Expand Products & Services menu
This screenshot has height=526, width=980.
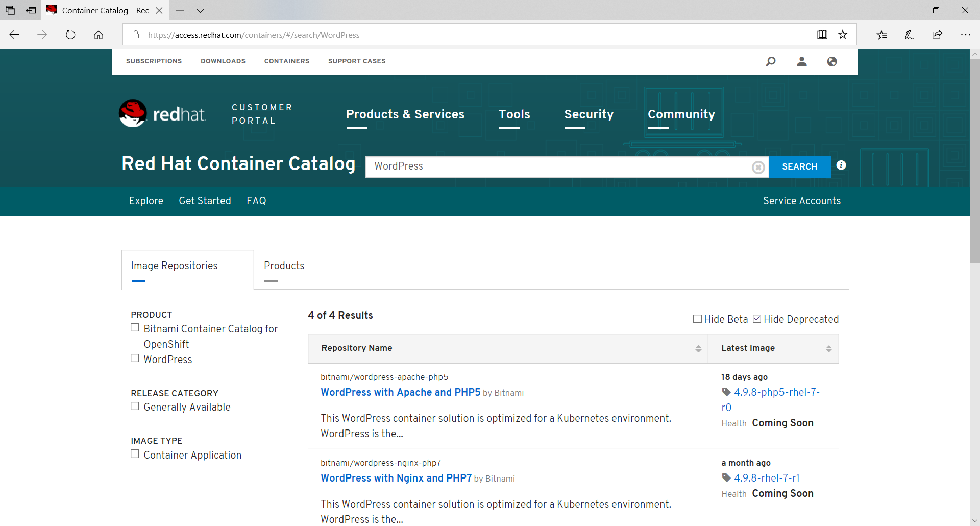pos(405,114)
